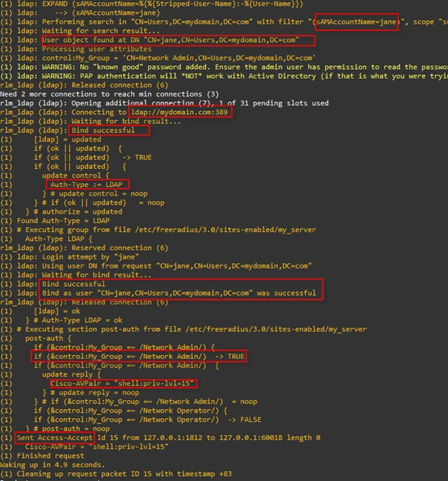448x481 pixels.
Task: Click the 'User object found at DN' line
Action: [177, 39]
